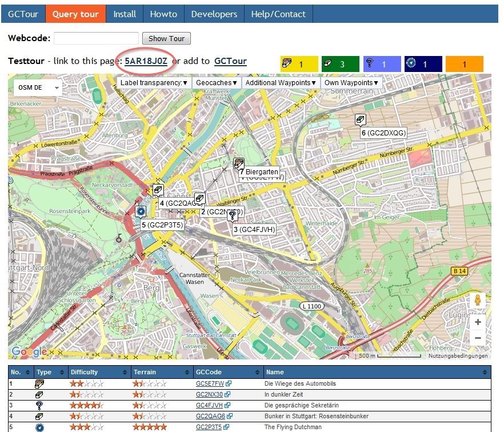
Task: Click the Street View pegman icon
Action: (478, 301)
